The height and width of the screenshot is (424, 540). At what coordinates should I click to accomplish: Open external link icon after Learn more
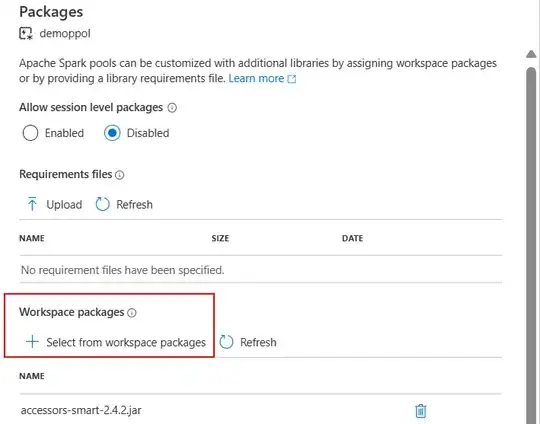(292, 79)
